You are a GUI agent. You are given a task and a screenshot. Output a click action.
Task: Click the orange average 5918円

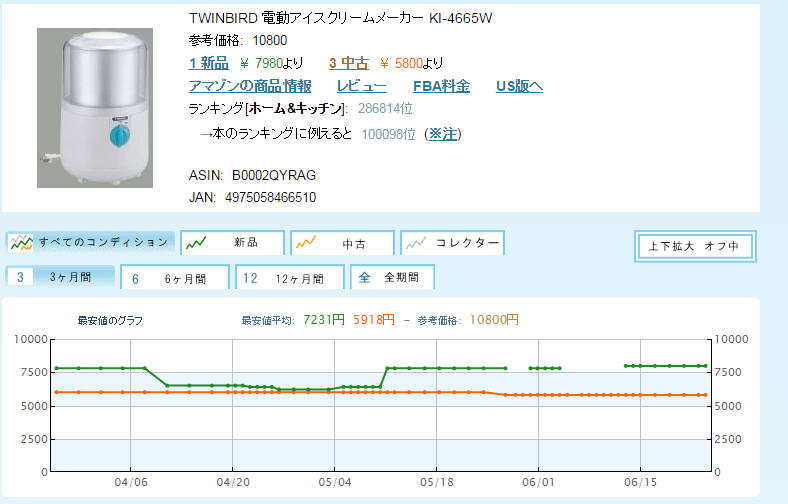[x=374, y=320]
